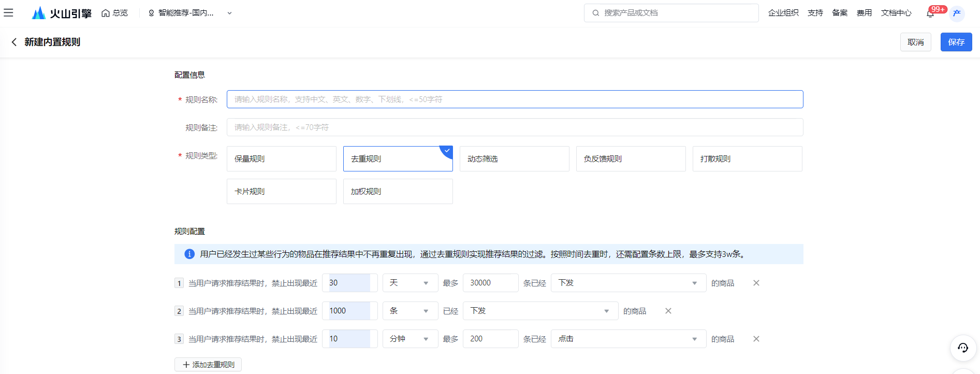Click 保存 to save the rule
This screenshot has height=374, width=980.
[x=956, y=42]
